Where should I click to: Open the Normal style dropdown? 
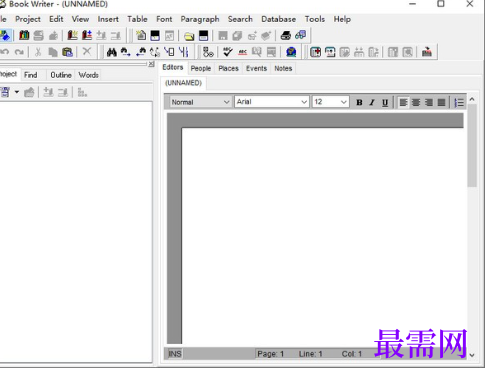[x=227, y=102]
